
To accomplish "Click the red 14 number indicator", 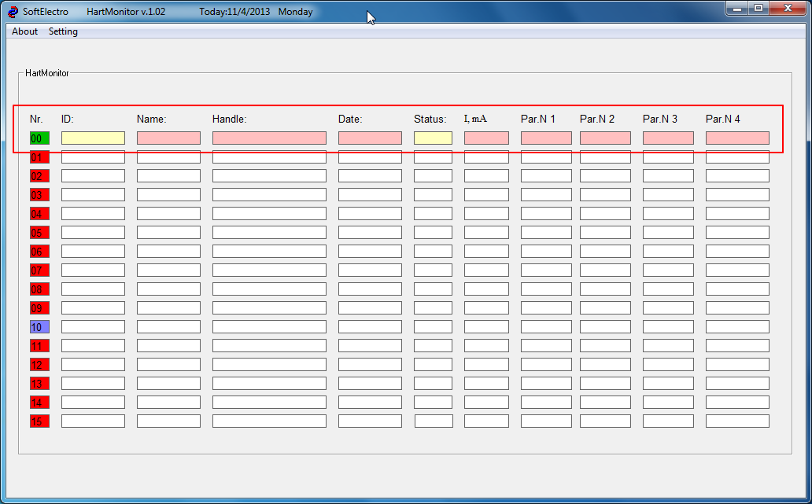I will [x=39, y=402].
